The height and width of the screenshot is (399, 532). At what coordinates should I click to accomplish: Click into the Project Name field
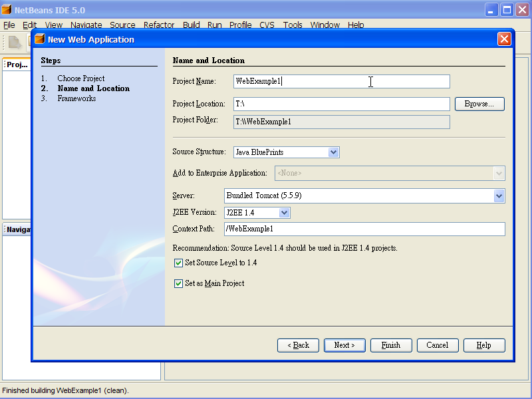[x=342, y=81]
